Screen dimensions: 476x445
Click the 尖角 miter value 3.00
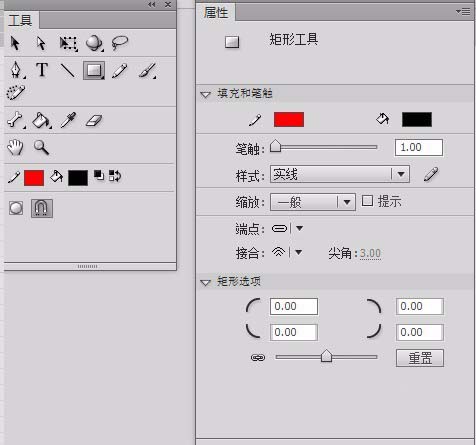click(370, 254)
